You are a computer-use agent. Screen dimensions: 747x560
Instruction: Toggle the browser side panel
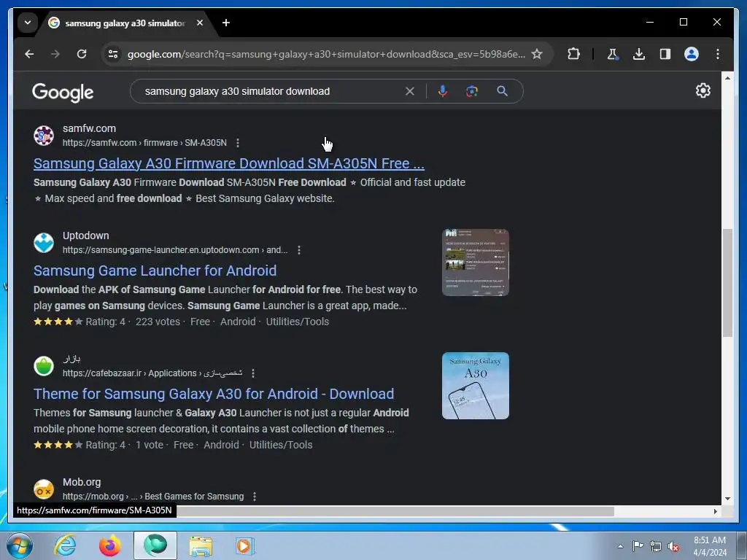point(665,54)
